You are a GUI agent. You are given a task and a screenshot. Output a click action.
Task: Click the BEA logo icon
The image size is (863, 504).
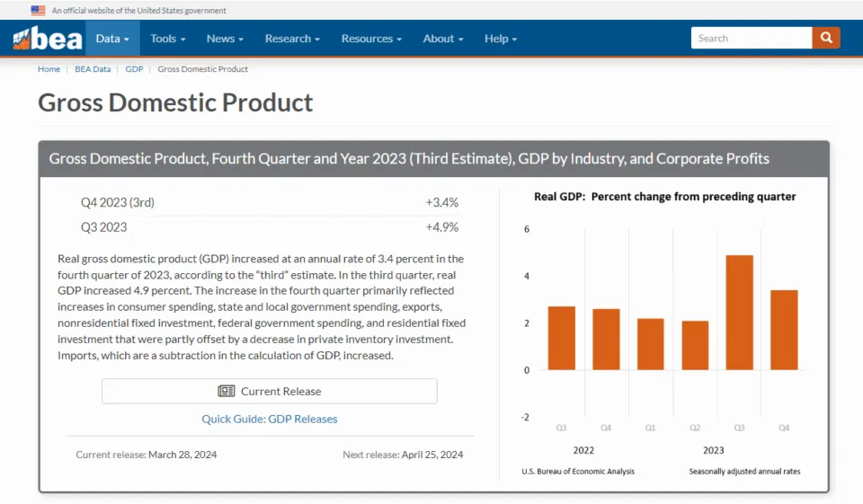(47, 39)
